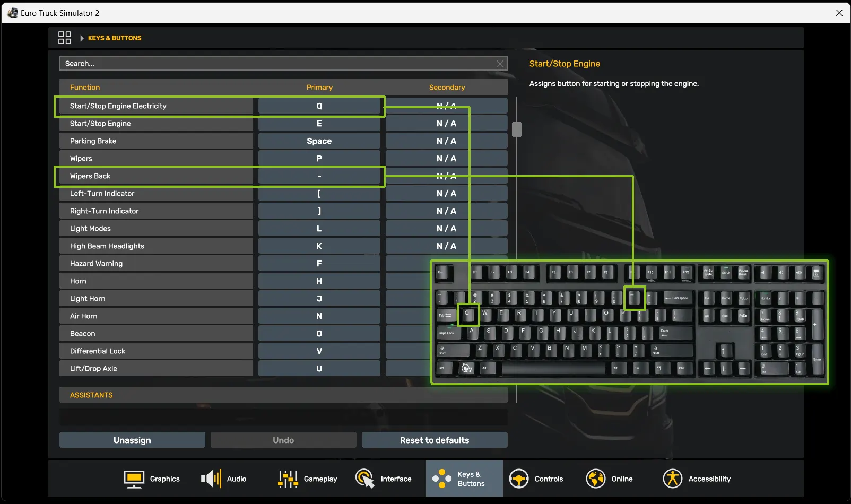Select Air Horn primary key N
Screen dimensions: 851x504
pyautogui.click(x=319, y=316)
